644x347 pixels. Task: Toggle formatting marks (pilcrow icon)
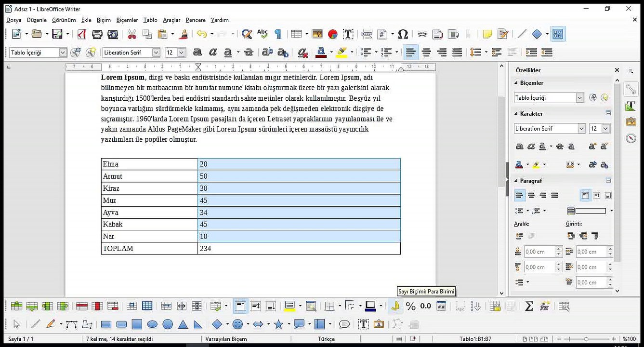coord(278,34)
